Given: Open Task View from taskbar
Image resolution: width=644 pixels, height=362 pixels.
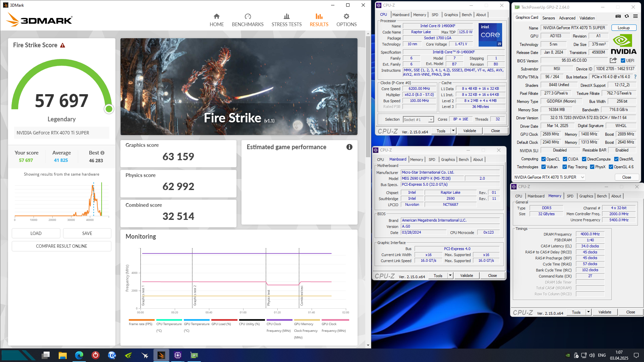Looking at the screenshot, I should 46,355.
